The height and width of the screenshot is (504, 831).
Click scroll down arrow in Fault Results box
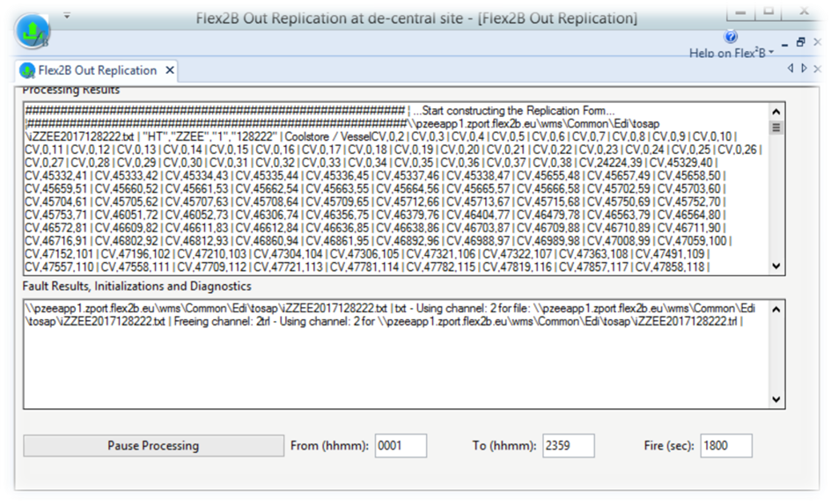[x=776, y=399]
